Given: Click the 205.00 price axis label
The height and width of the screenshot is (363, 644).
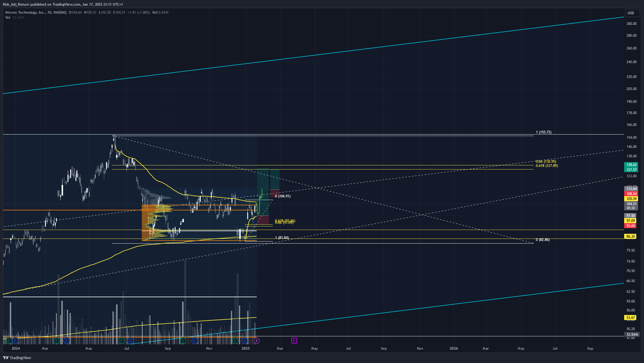Looking at the screenshot, I should pos(631,89).
